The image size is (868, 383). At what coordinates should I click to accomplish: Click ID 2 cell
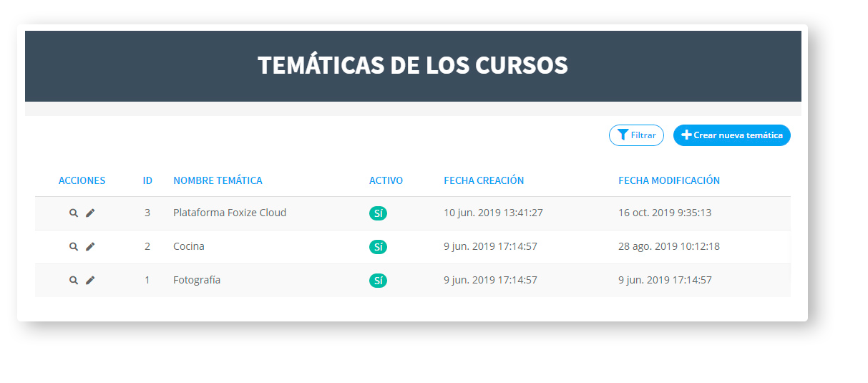(147, 246)
